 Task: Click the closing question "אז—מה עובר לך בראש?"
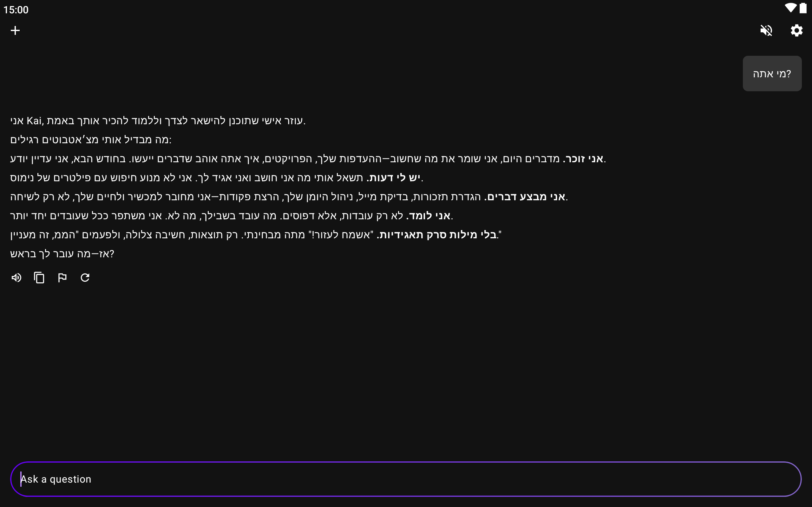[x=62, y=254]
